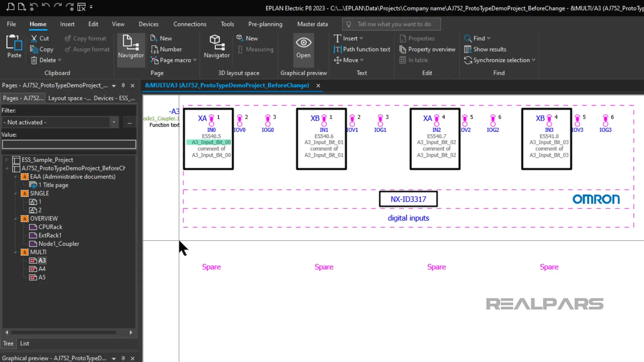Open the Delete dropdown arrow
644x362 pixels.
click(x=60, y=60)
